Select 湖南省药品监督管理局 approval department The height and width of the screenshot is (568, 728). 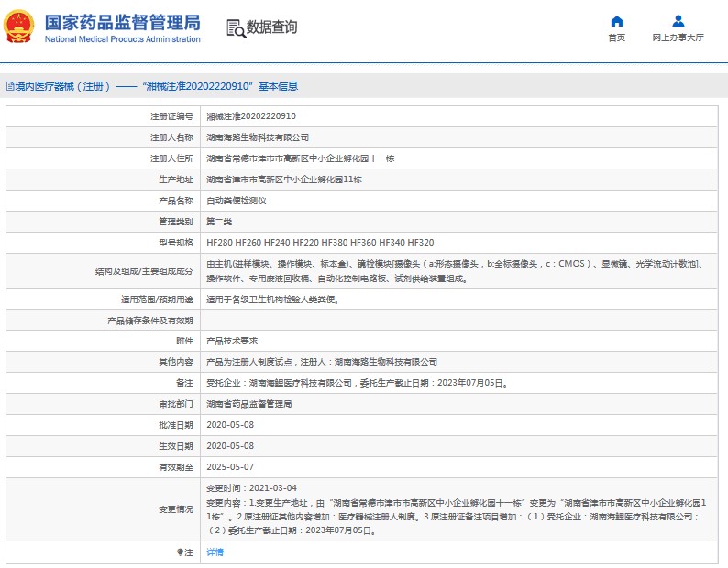249,404
